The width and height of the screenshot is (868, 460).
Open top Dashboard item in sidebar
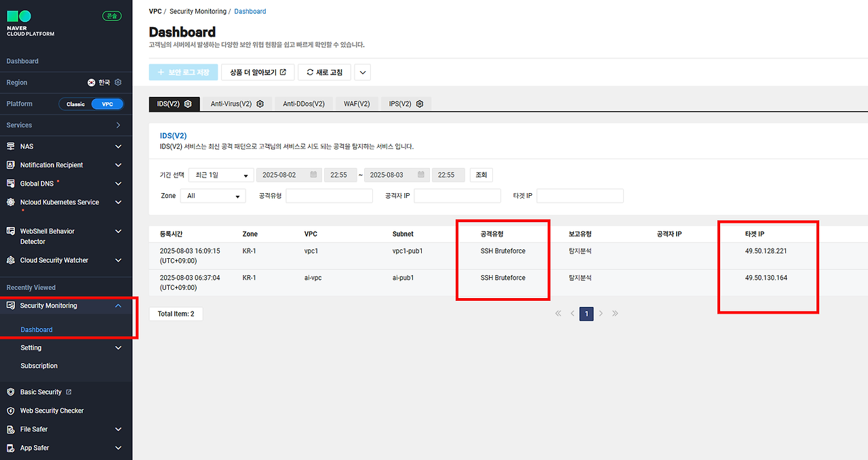(22, 61)
